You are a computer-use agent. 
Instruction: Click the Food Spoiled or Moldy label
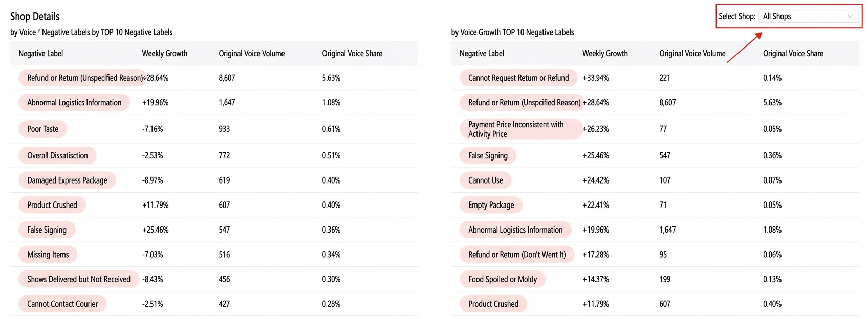pyautogui.click(x=503, y=279)
